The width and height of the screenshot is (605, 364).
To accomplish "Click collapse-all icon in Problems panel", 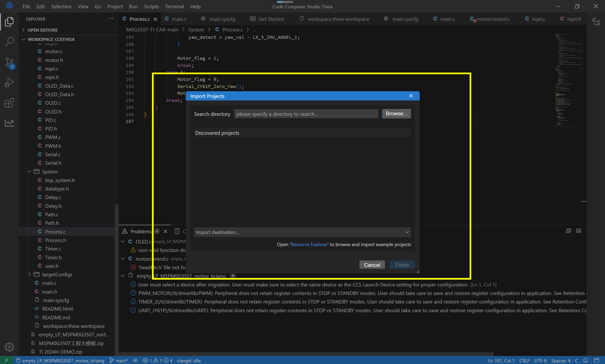I will pos(568,231).
